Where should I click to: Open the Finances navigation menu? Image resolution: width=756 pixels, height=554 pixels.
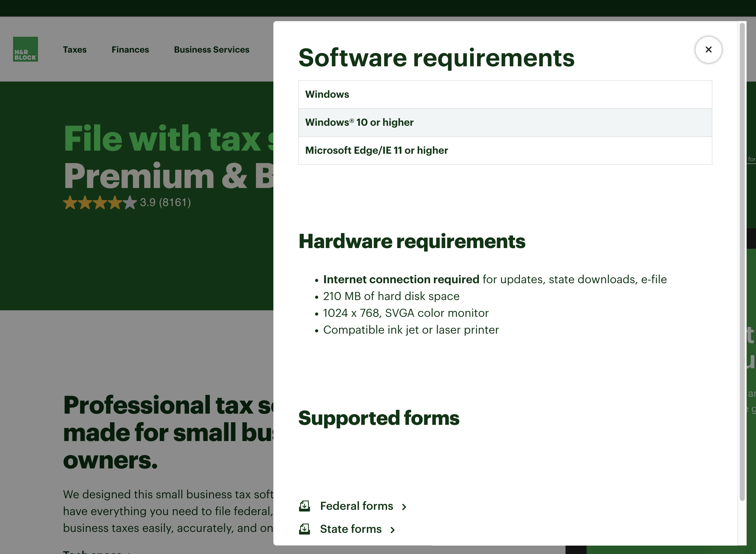pos(130,49)
